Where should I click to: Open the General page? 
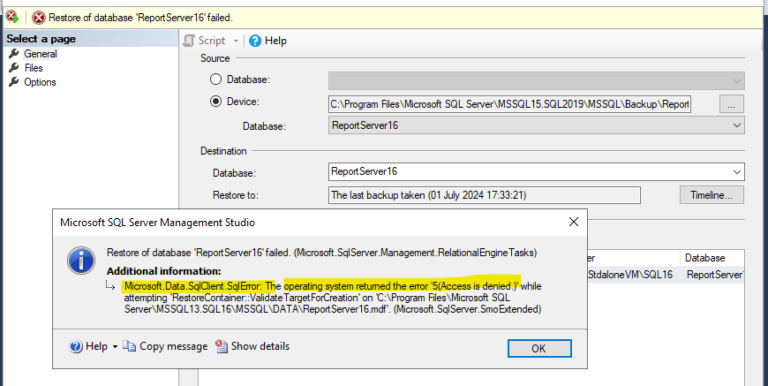[41, 54]
